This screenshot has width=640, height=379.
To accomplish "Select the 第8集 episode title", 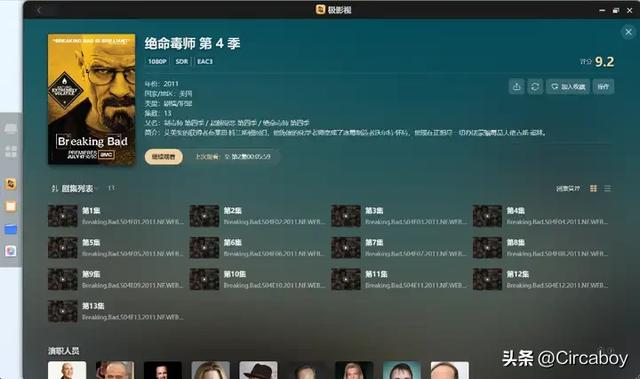I will [x=516, y=242].
